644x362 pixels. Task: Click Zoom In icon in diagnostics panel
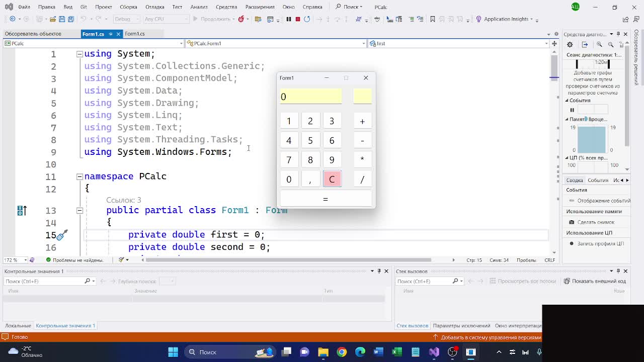[x=599, y=44]
